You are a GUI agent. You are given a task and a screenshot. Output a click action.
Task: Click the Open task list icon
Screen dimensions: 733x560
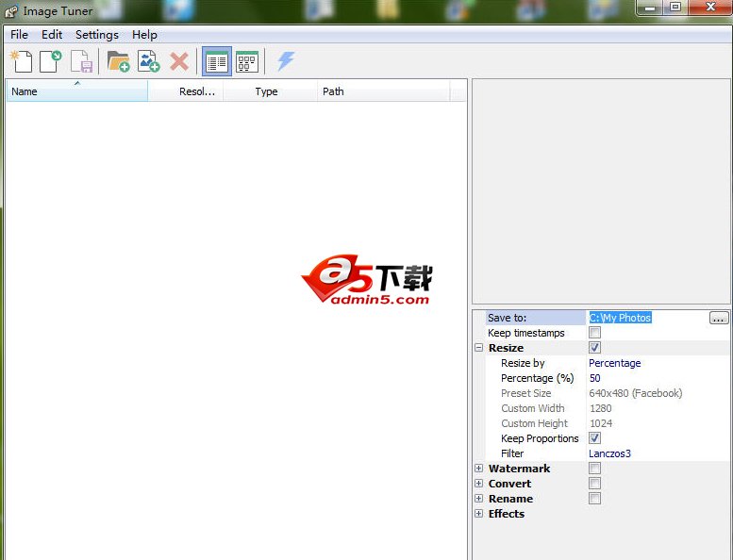(51, 62)
